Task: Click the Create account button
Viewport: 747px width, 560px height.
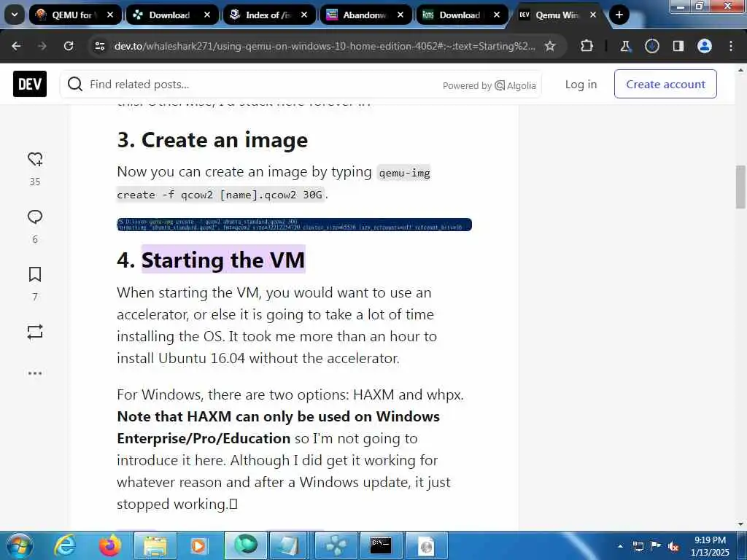Action: tap(665, 85)
